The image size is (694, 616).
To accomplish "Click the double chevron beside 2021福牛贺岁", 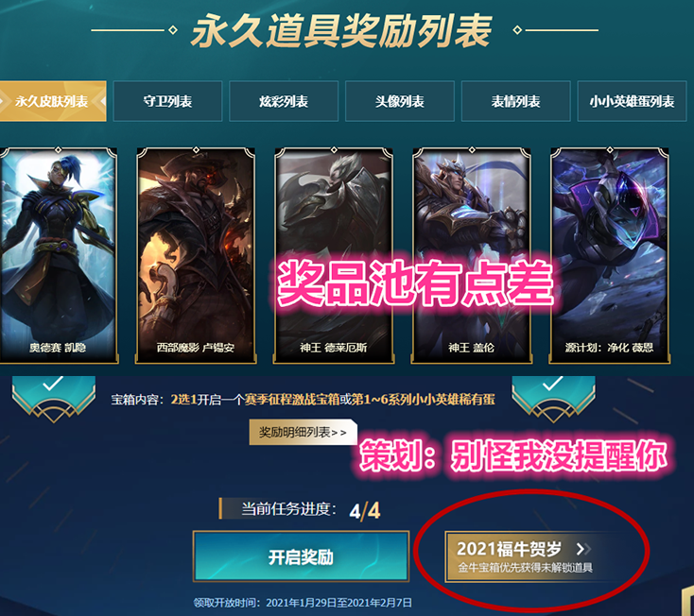I will 583,549.
